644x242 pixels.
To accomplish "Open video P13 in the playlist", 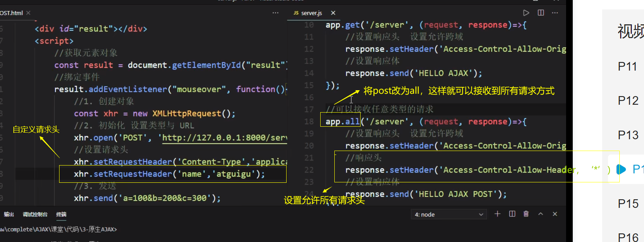I will coord(628,135).
